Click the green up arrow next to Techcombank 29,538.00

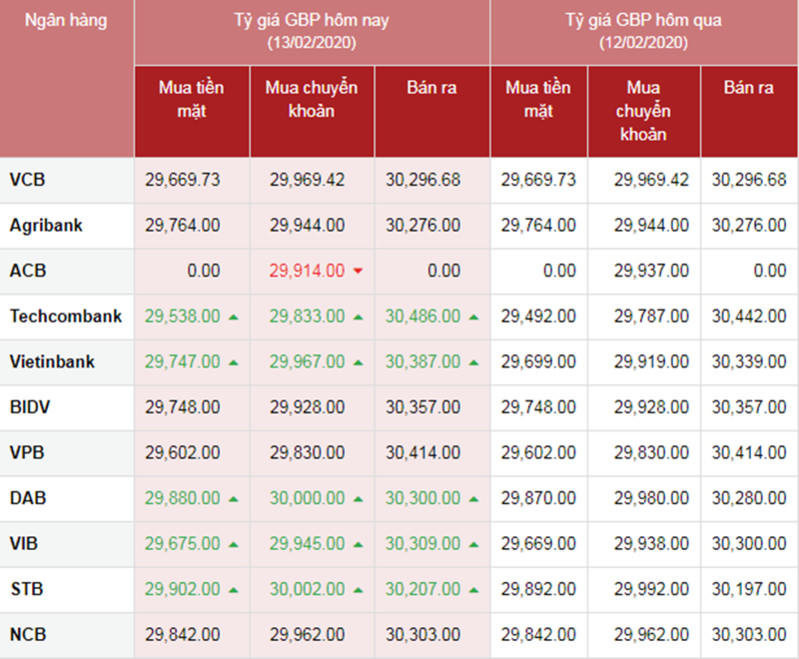point(233,317)
